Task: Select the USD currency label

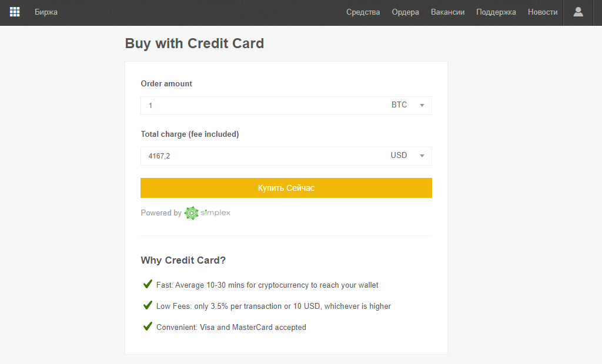Action: click(399, 156)
